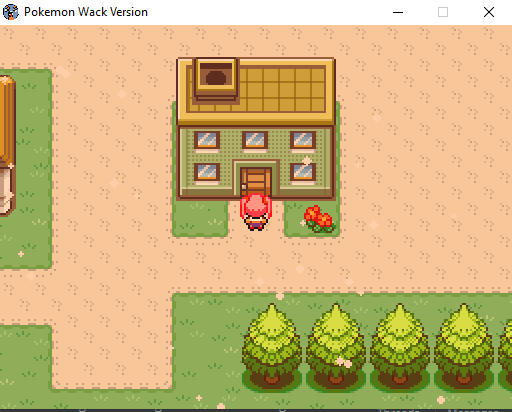This screenshot has width=512, height=412.
Task: Click the 'Pokemon Wack Version' title text
Action: click(86, 12)
